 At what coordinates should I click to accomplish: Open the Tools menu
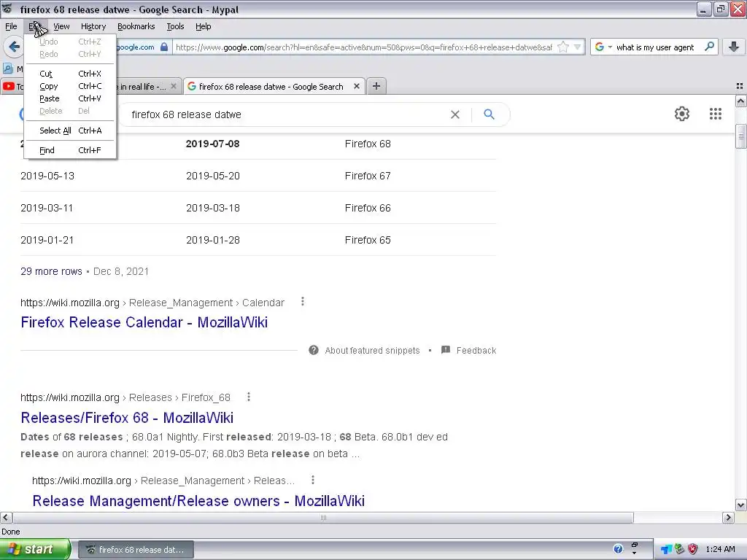(175, 26)
